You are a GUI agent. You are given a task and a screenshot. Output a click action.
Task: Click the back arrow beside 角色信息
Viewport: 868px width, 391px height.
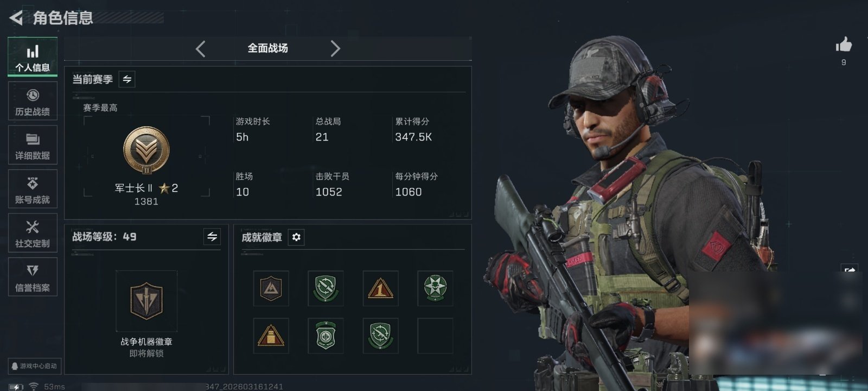16,18
